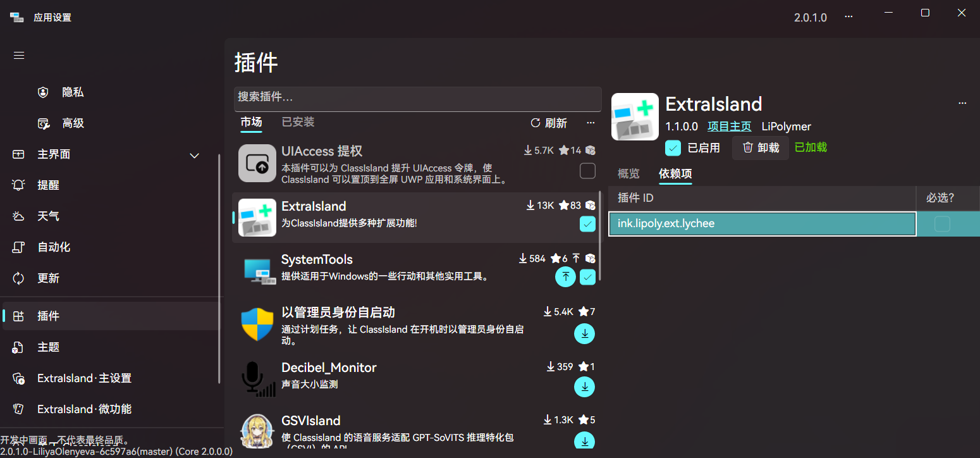Open the 天气 weather settings page
This screenshot has height=458, width=980.
(x=48, y=216)
